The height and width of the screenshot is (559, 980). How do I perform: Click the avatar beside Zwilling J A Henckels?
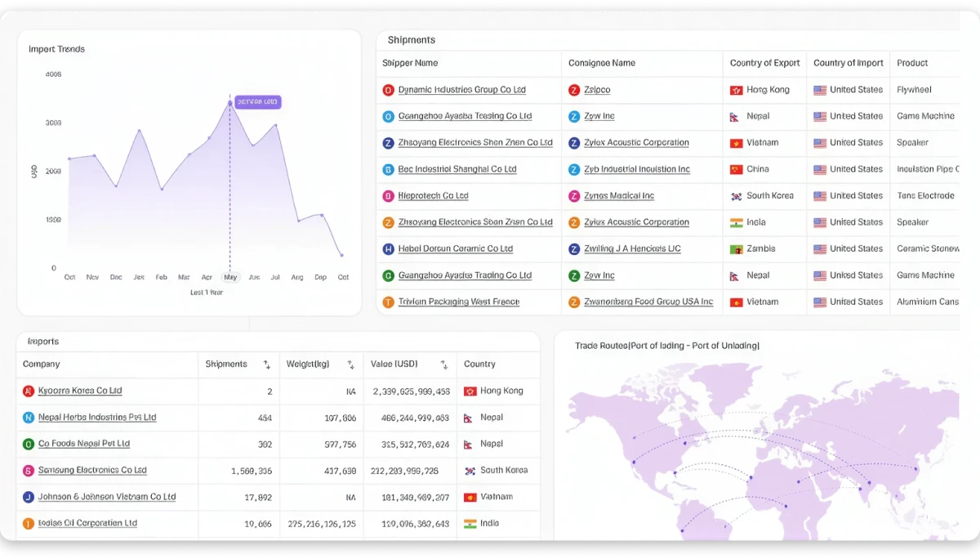575,249
